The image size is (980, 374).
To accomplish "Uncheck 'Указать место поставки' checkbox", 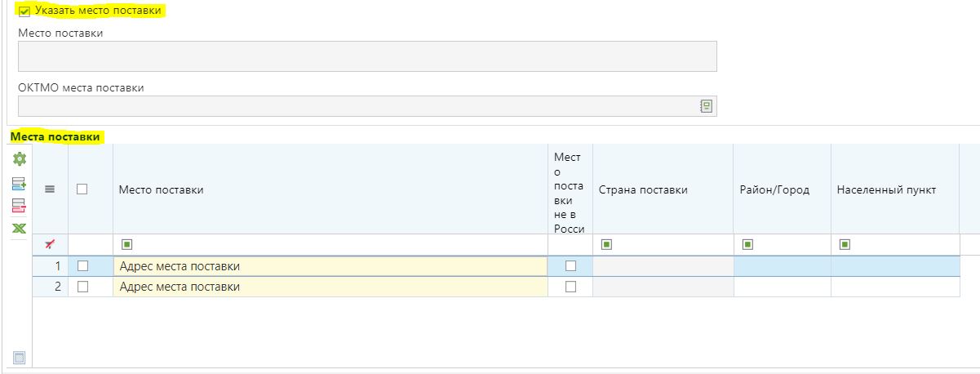I will (24, 11).
